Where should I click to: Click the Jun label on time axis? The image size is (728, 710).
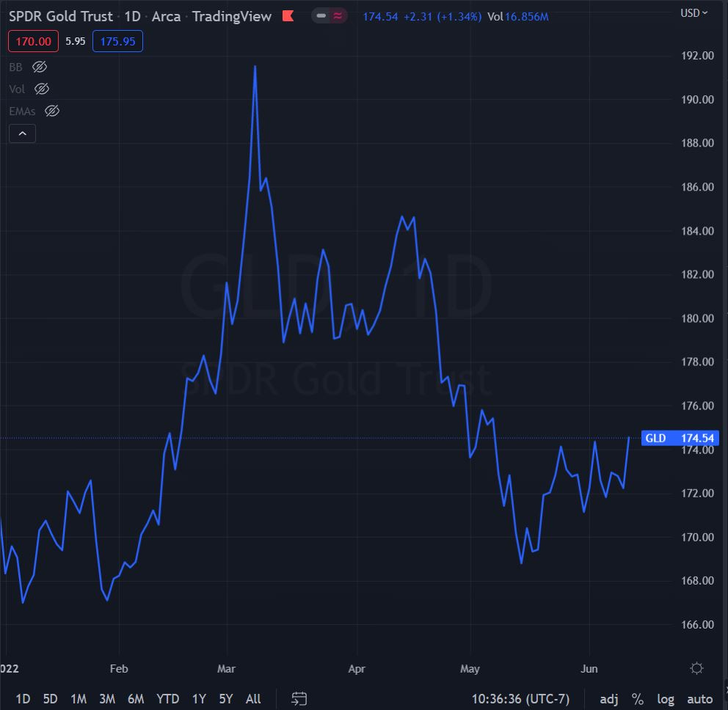[x=589, y=669]
